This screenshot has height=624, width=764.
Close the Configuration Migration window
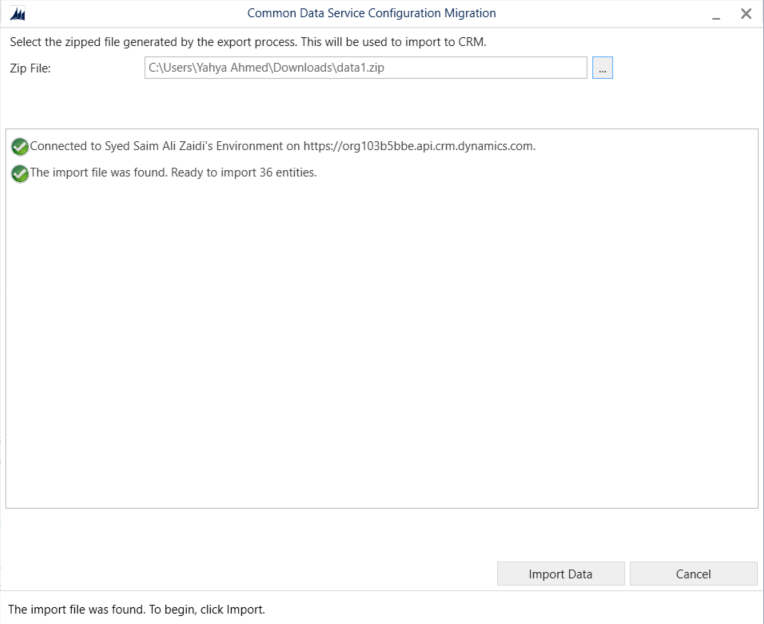746,14
